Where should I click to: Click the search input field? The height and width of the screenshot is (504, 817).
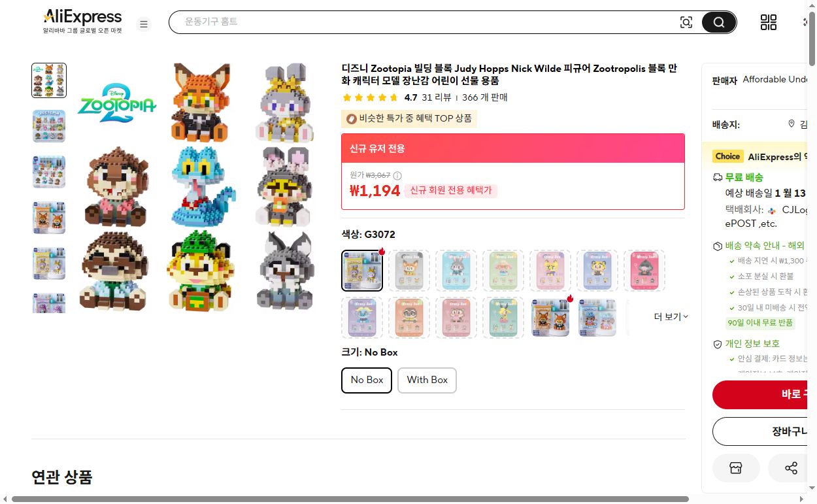(x=425, y=22)
